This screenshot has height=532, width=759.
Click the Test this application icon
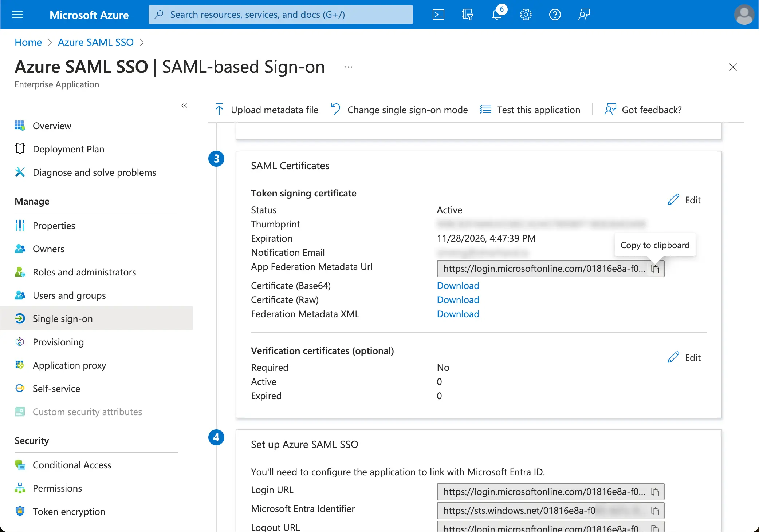pyautogui.click(x=487, y=110)
